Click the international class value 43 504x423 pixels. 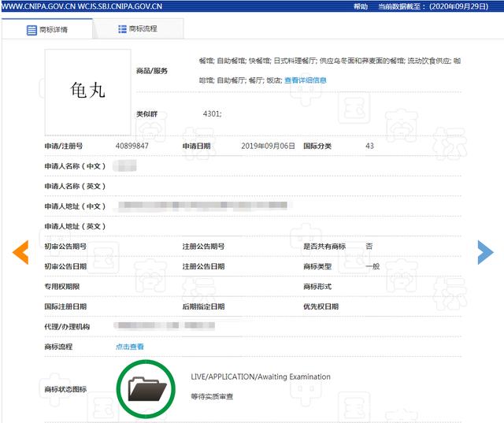[x=370, y=147]
